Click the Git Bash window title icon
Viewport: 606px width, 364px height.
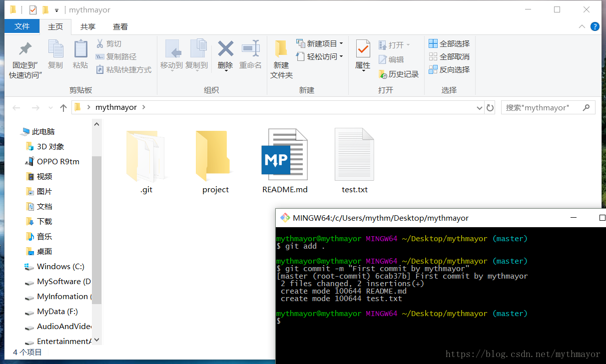point(285,218)
